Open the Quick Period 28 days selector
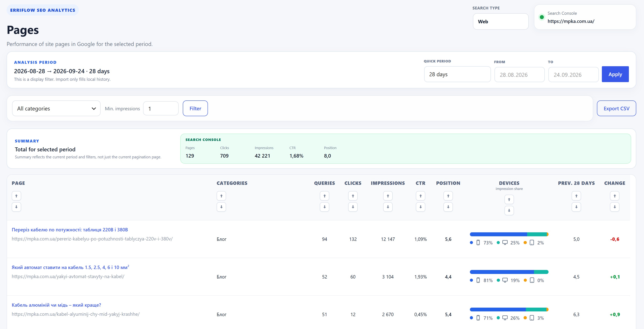This screenshot has width=644, height=329. coord(457,74)
